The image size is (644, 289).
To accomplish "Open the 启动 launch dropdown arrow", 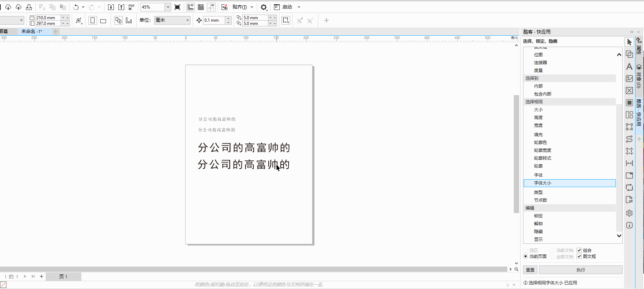I will coord(299,7).
